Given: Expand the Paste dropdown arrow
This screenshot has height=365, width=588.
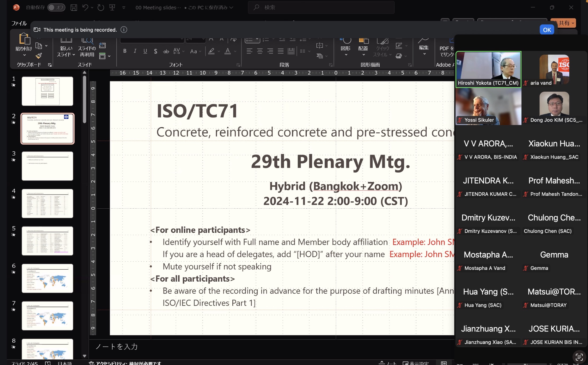Looking at the screenshot, I should 24,55.
